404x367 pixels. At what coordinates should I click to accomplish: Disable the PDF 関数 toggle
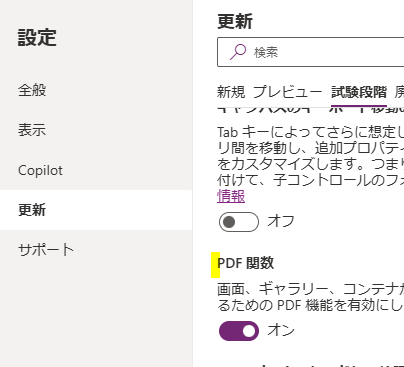pos(239,331)
